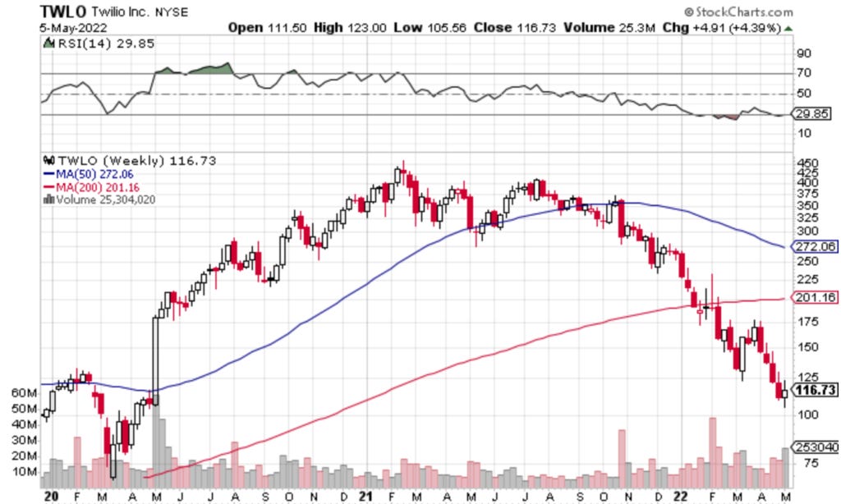Click the Volume 25,304,020 legend entry
Screen dimensions: 841x504
[106, 199]
